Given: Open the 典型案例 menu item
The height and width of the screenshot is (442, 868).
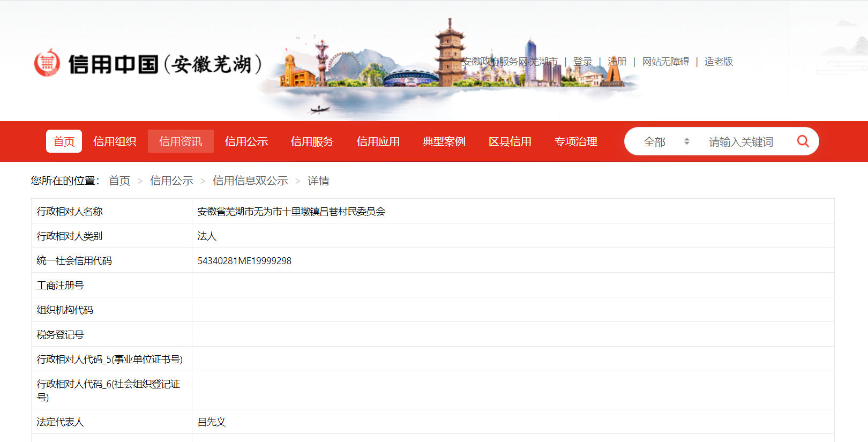Looking at the screenshot, I should [x=444, y=141].
